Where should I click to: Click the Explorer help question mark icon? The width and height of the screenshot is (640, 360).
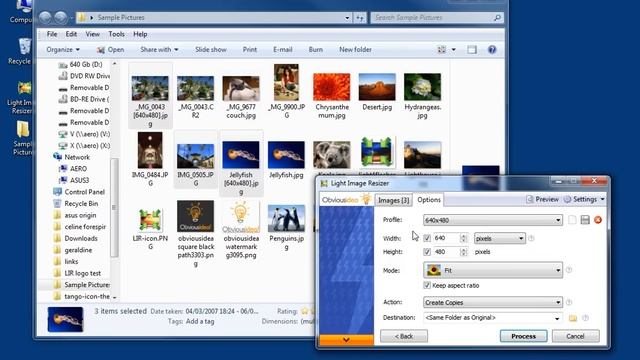click(492, 50)
